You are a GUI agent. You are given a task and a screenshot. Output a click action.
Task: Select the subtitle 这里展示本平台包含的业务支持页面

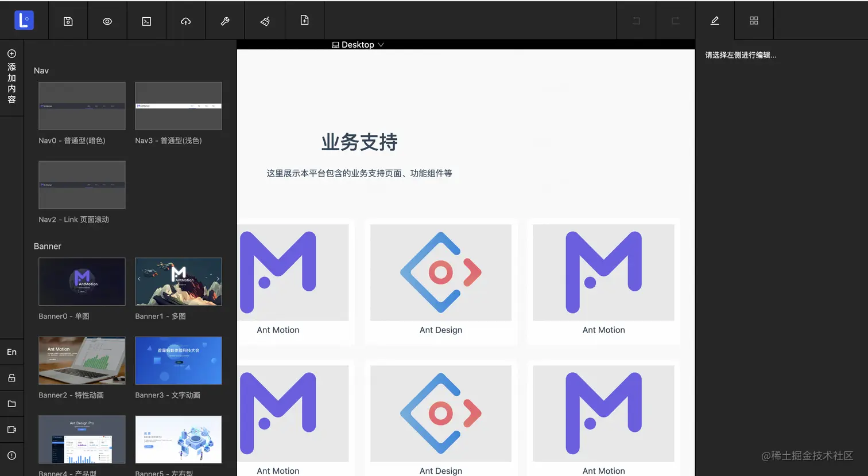[x=359, y=173]
